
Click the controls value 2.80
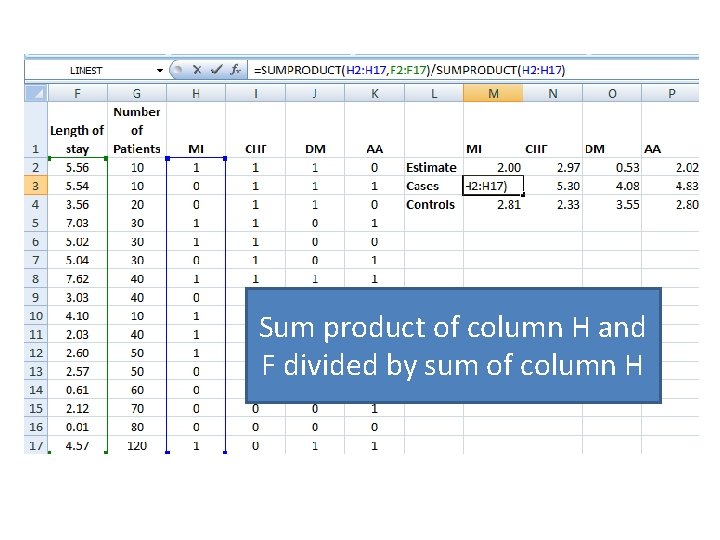[x=670, y=205]
